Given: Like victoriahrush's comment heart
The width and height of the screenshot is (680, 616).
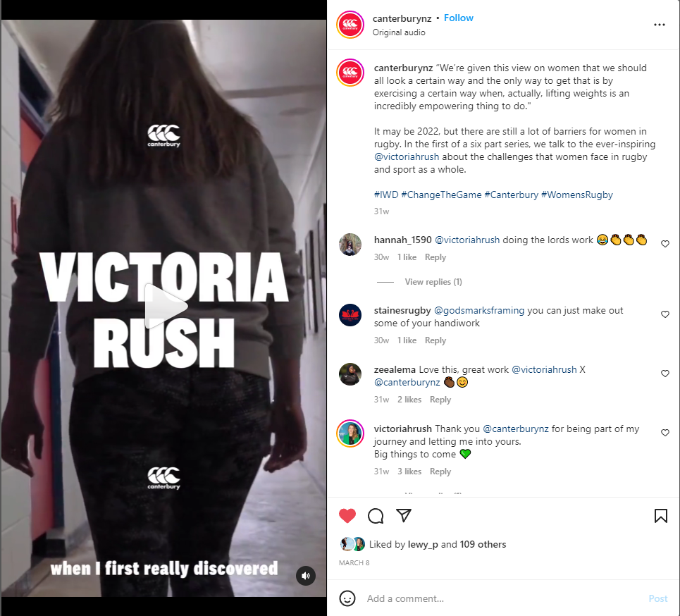Looking at the screenshot, I should click(x=664, y=433).
